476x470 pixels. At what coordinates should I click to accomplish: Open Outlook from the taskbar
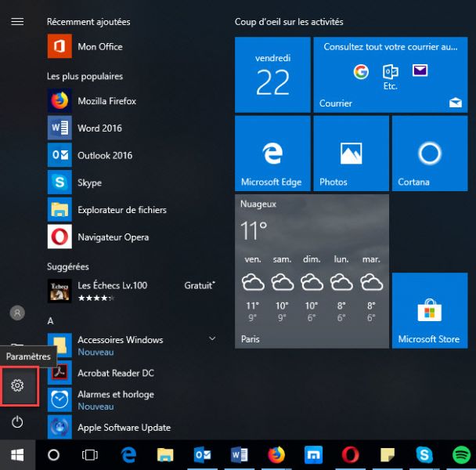(202, 455)
